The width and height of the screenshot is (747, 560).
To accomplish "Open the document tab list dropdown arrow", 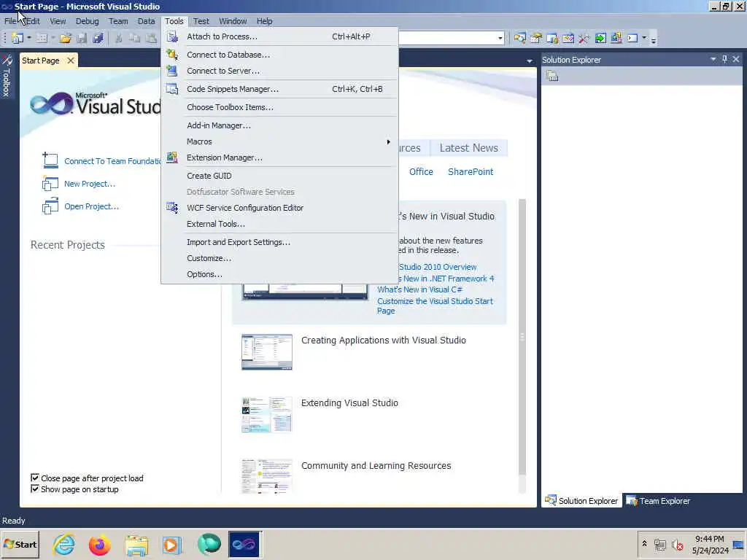I will point(530,61).
